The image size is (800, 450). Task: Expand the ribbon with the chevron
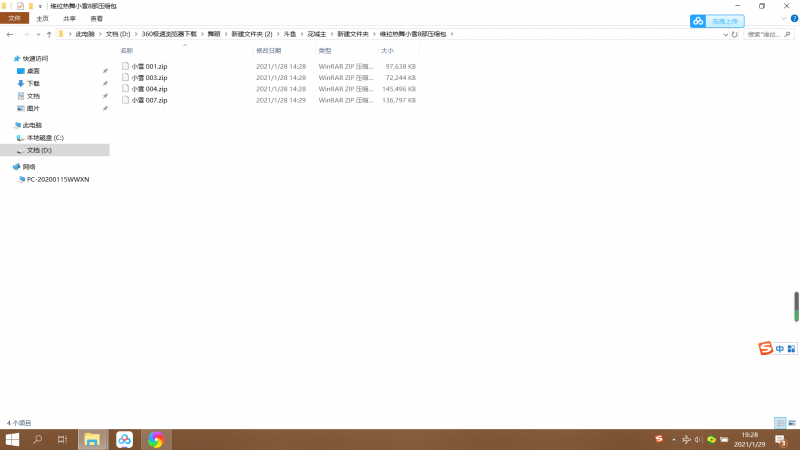click(x=782, y=18)
